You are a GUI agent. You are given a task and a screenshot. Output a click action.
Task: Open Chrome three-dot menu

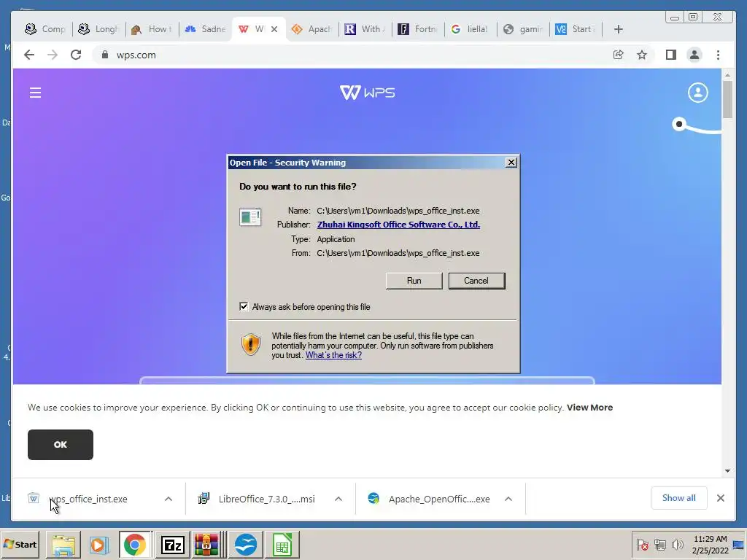[718, 55]
